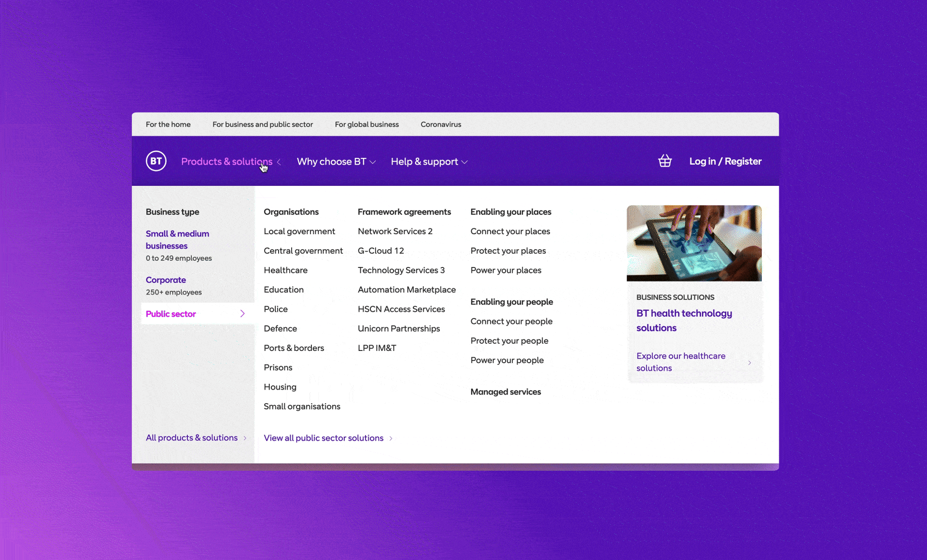Open the shopping basket icon

[665, 161]
